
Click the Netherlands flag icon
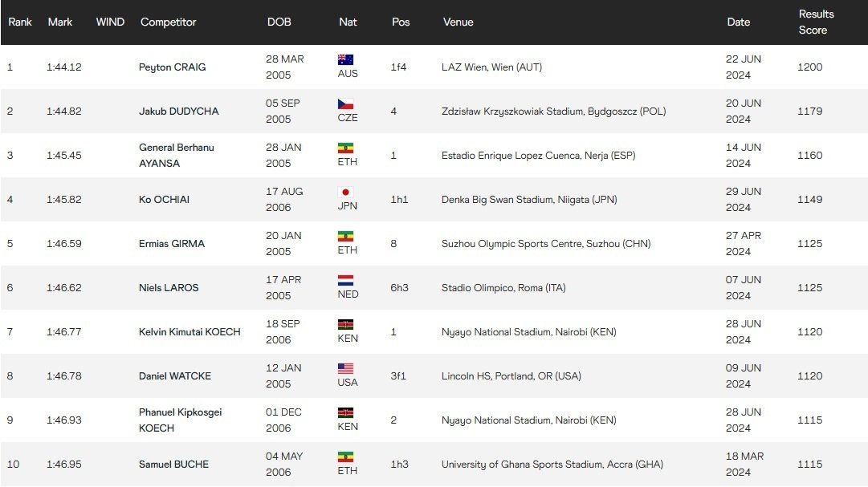(x=346, y=280)
